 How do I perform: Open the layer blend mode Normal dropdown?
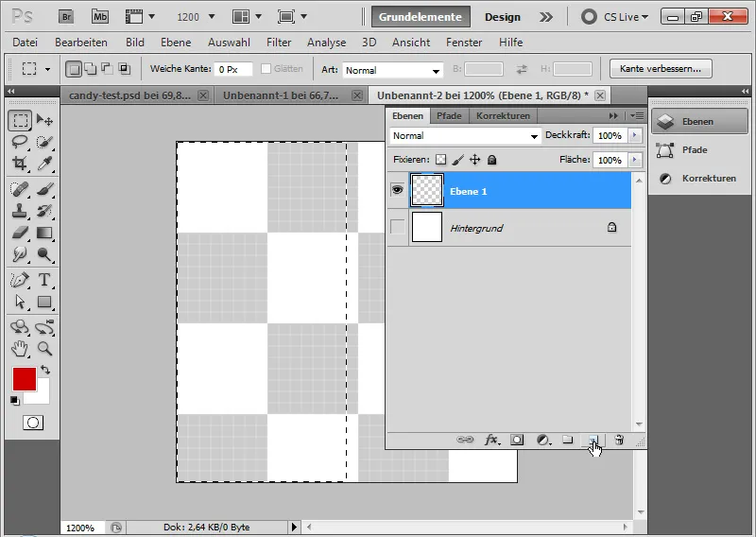pyautogui.click(x=465, y=136)
